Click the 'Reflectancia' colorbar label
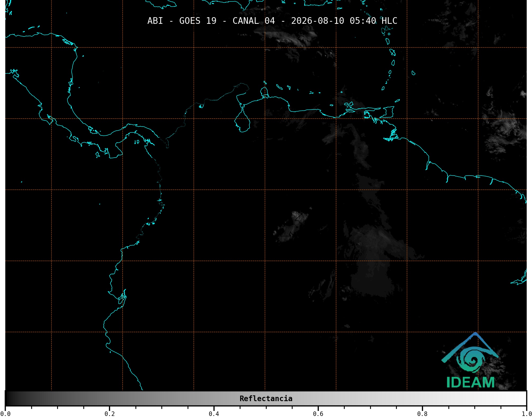Screen dimensions: 532x417 pos(266,398)
